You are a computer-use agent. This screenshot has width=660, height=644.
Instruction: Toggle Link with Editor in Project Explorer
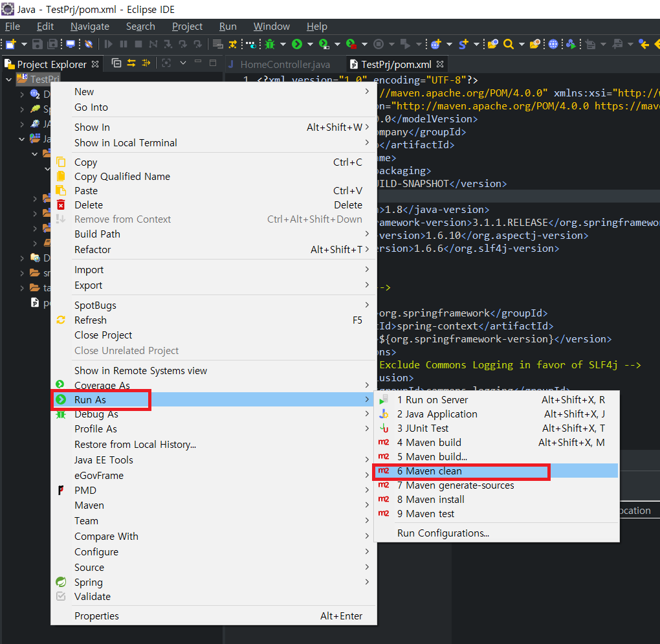pos(131,63)
